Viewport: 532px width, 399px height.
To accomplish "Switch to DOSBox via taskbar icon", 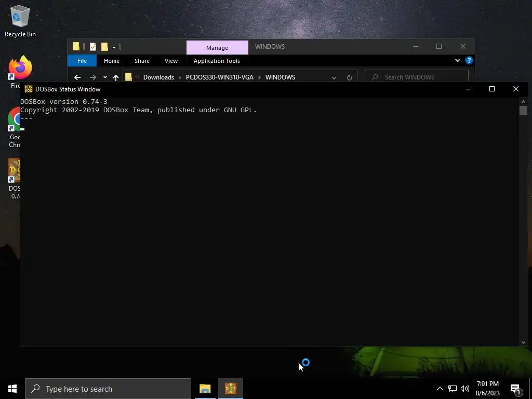I will coord(231,389).
